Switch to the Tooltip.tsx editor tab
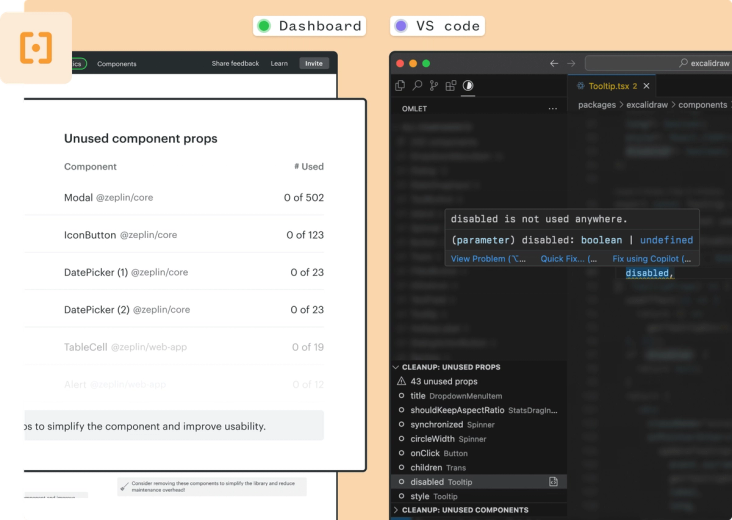Image resolution: width=732 pixels, height=520 pixels. click(613, 86)
